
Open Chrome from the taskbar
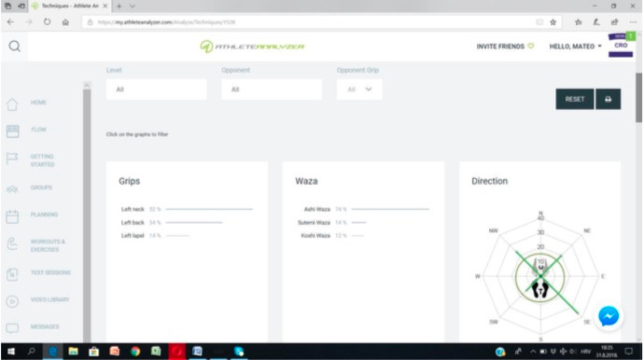click(135, 352)
